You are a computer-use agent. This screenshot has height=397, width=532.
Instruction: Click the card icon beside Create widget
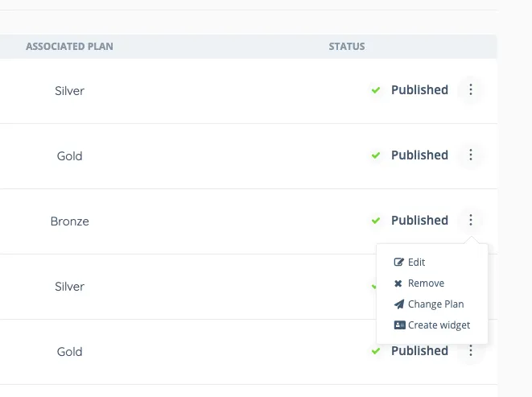click(399, 325)
